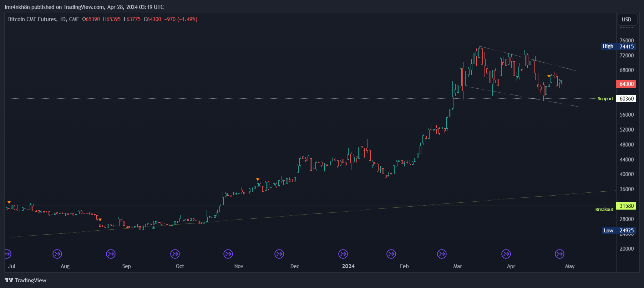644x288 pixels.
Task: Select the green 31580 breakout price label
Action: [626, 206]
